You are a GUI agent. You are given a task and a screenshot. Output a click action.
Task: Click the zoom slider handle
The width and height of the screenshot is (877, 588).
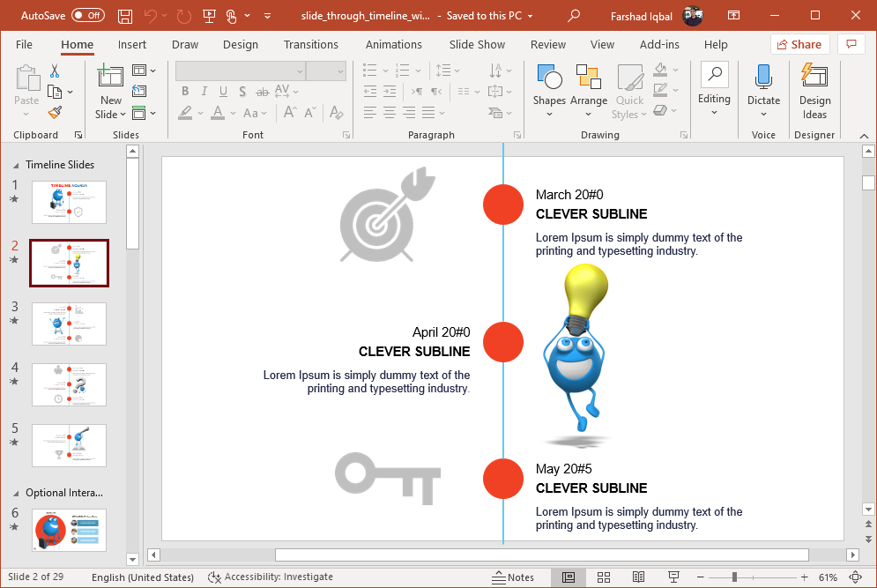click(x=734, y=577)
